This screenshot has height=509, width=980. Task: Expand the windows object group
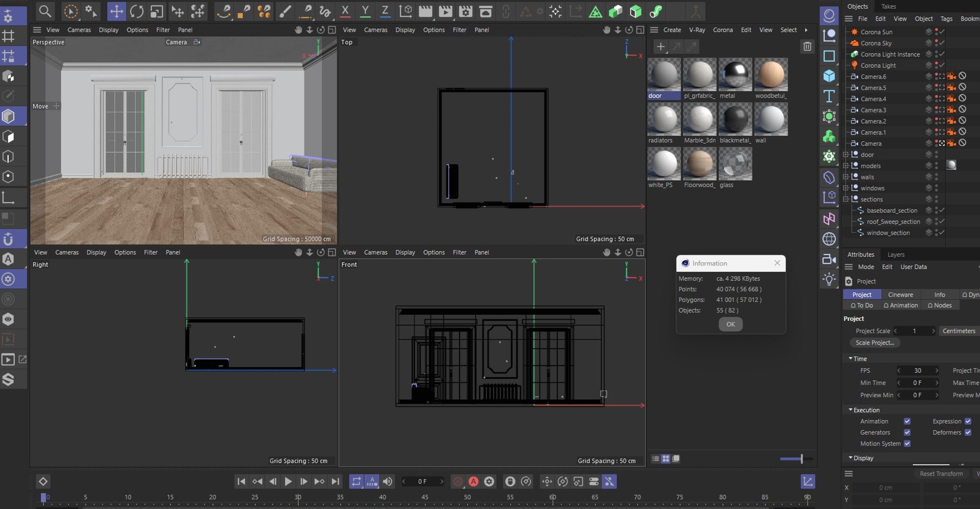tap(846, 188)
